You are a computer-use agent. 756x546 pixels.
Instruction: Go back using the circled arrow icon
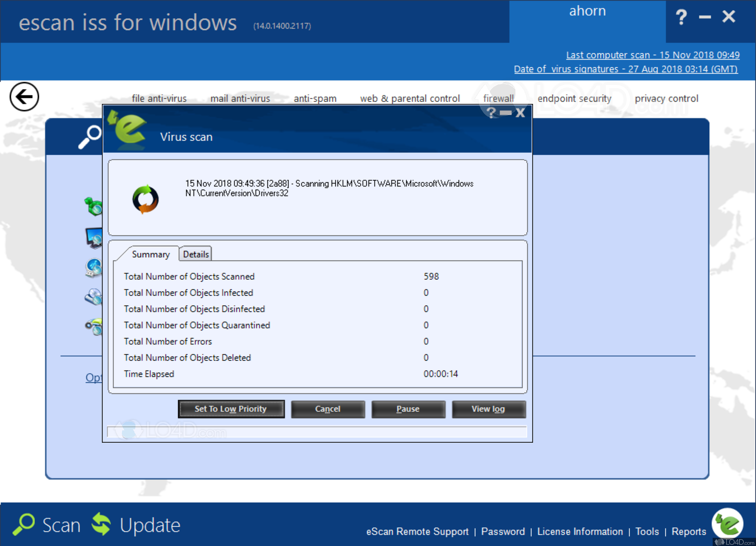pos(24,97)
